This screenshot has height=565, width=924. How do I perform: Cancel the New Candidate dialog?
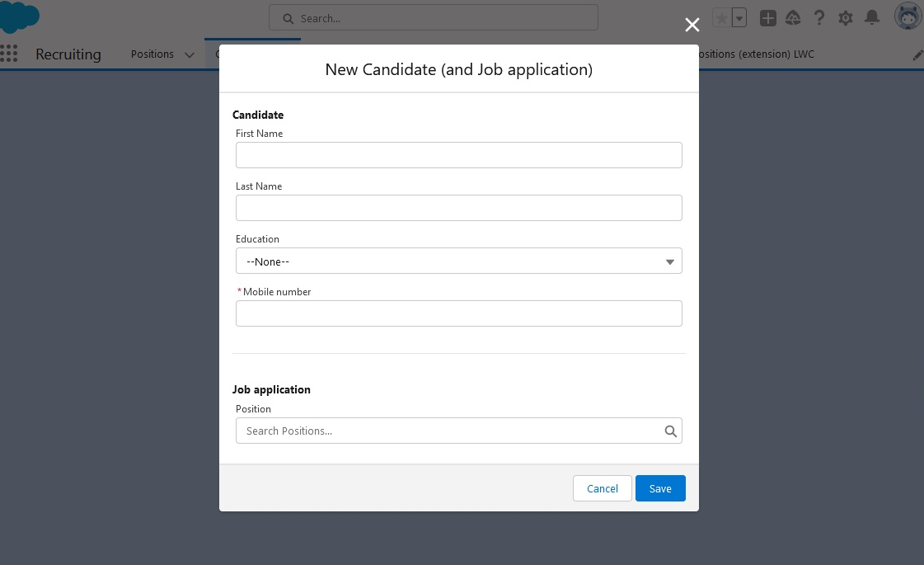(x=602, y=488)
